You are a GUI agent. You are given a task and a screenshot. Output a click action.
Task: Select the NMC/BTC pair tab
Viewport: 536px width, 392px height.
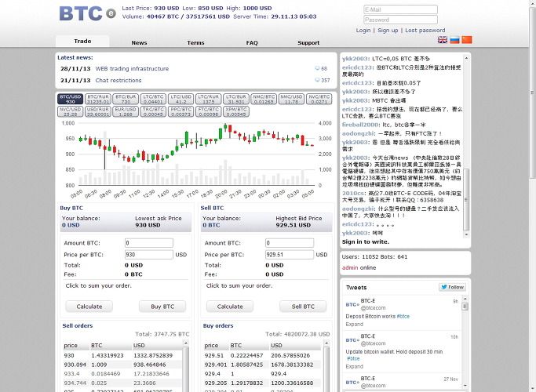click(x=264, y=99)
